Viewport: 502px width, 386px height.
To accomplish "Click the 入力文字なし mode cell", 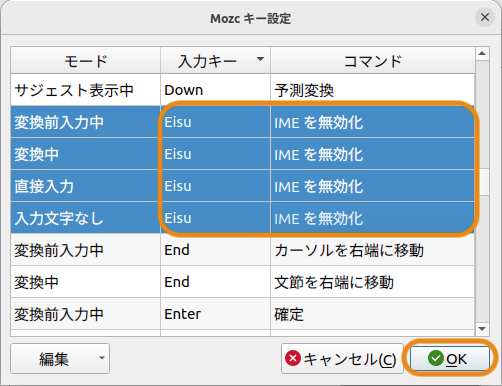I will (86, 218).
